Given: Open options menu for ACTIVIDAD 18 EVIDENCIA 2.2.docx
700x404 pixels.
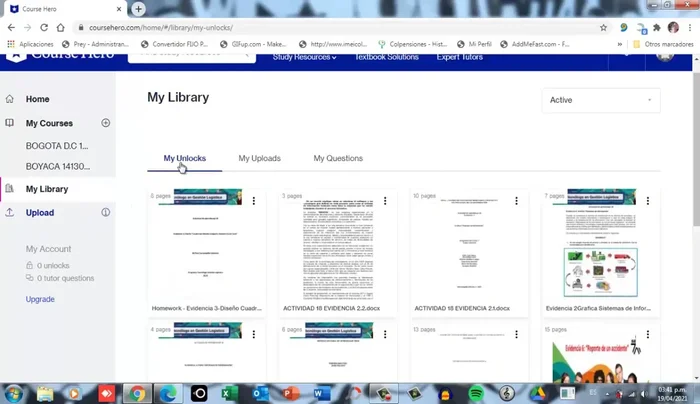Looking at the screenshot, I should coord(385,201).
